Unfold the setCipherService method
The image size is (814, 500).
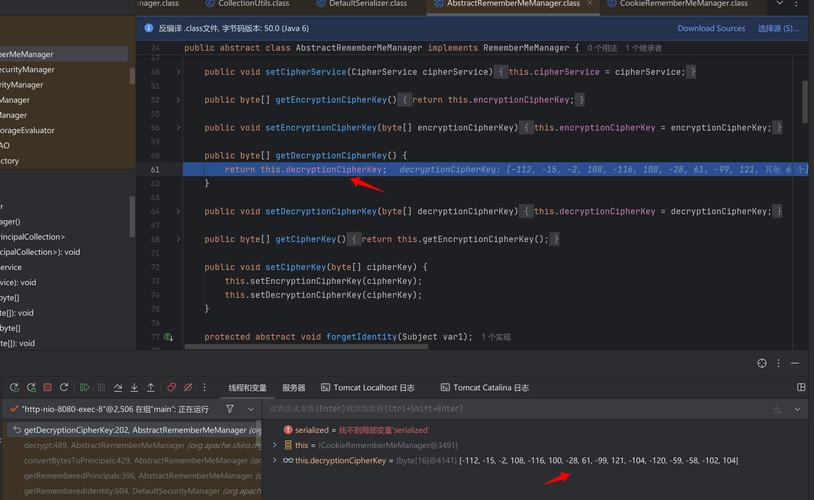pyautogui.click(x=179, y=72)
